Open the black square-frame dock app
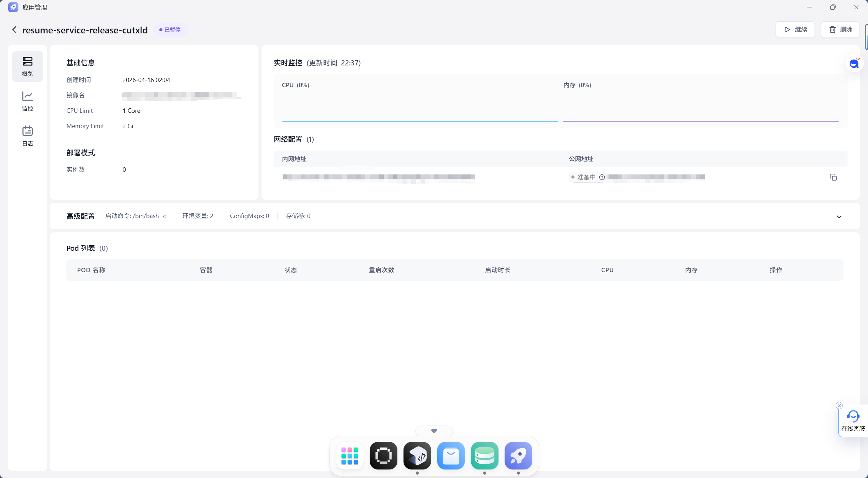The width and height of the screenshot is (868, 478). 383,456
